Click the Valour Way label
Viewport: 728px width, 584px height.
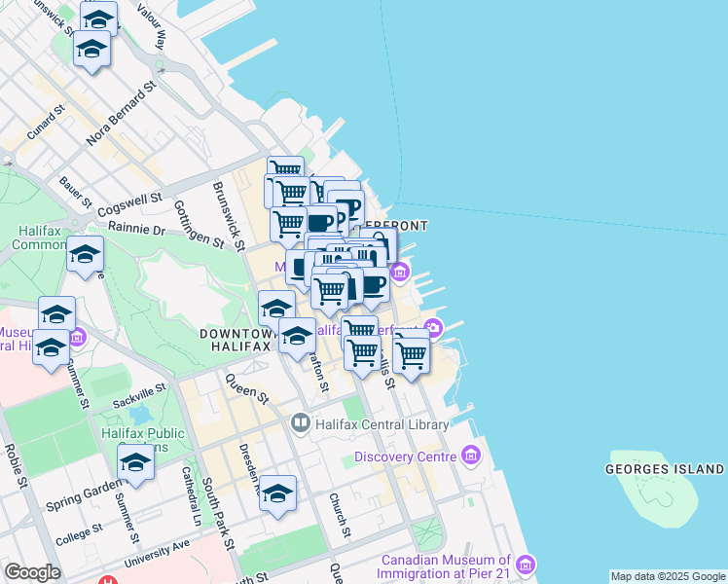coord(151,26)
